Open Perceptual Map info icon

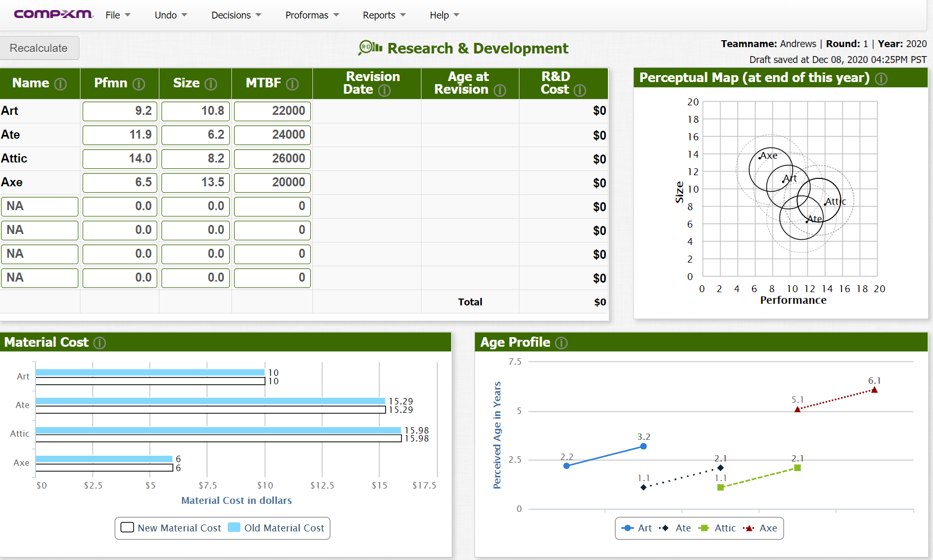[881, 79]
